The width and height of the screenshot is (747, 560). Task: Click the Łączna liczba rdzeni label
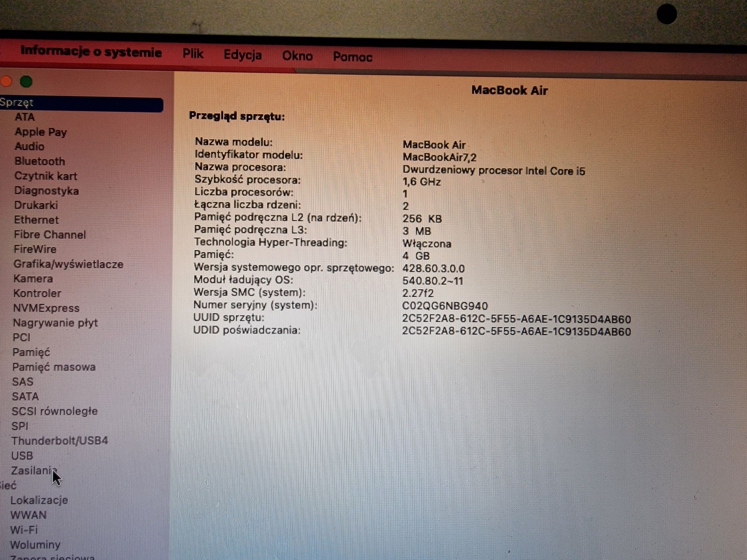point(247,205)
